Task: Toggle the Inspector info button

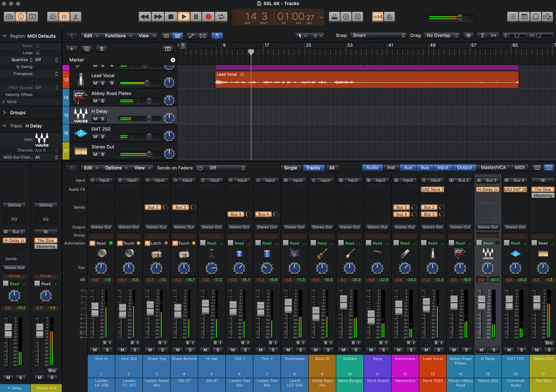Action: coord(20,16)
